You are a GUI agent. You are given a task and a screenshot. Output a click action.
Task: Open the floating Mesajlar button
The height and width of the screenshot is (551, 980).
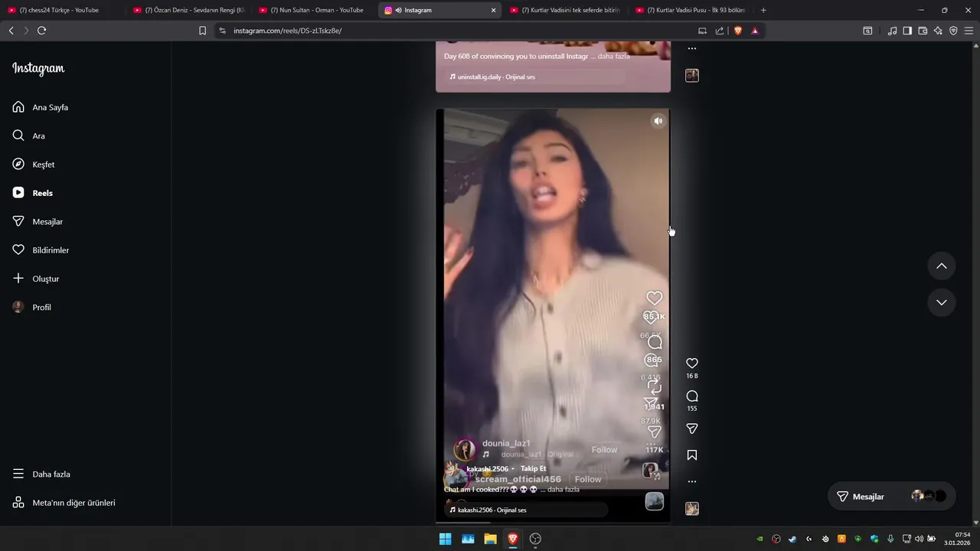pyautogui.click(x=892, y=496)
